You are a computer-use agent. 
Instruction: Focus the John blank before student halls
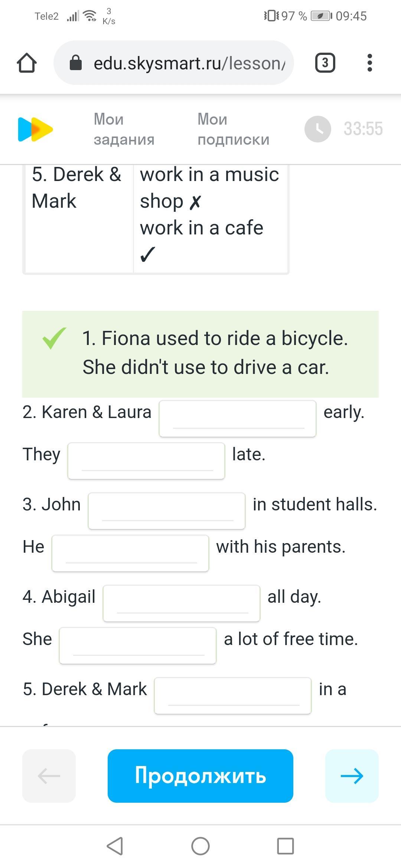pos(167,511)
